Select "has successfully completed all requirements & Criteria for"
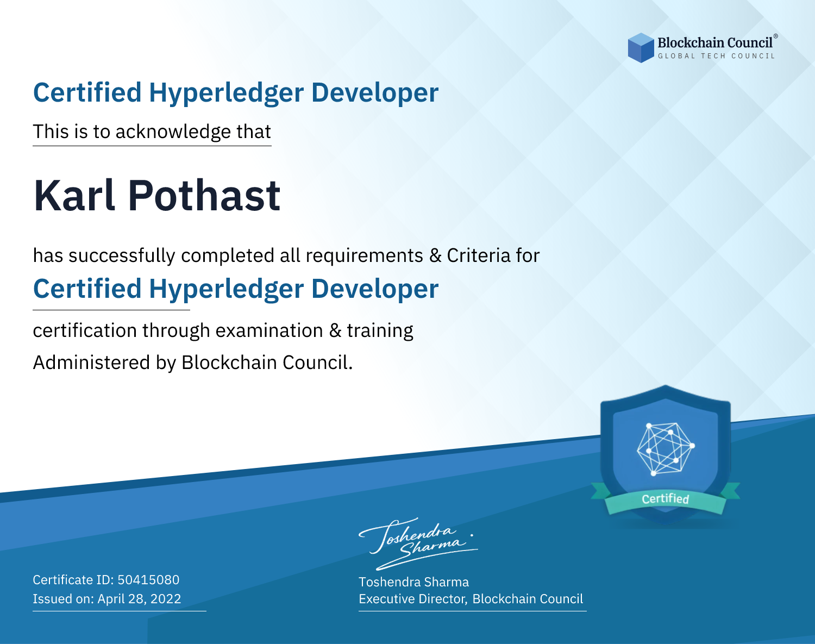The height and width of the screenshot is (644, 815). [x=286, y=255]
